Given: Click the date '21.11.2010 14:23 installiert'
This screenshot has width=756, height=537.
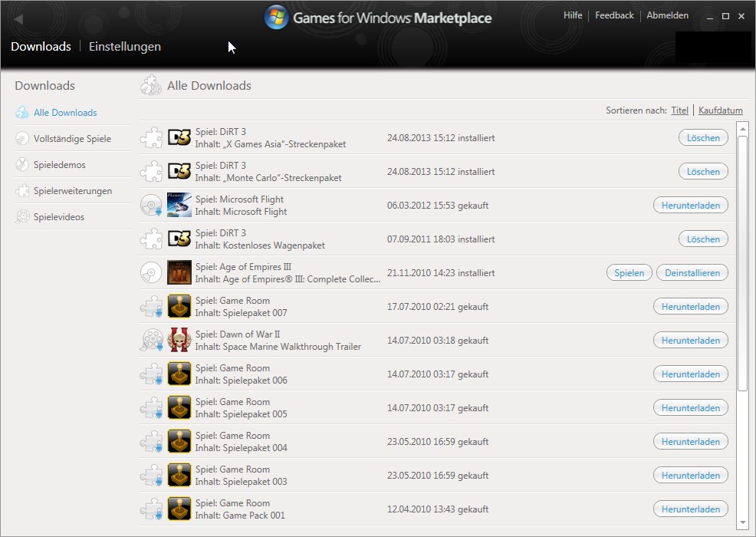Looking at the screenshot, I should [x=441, y=272].
